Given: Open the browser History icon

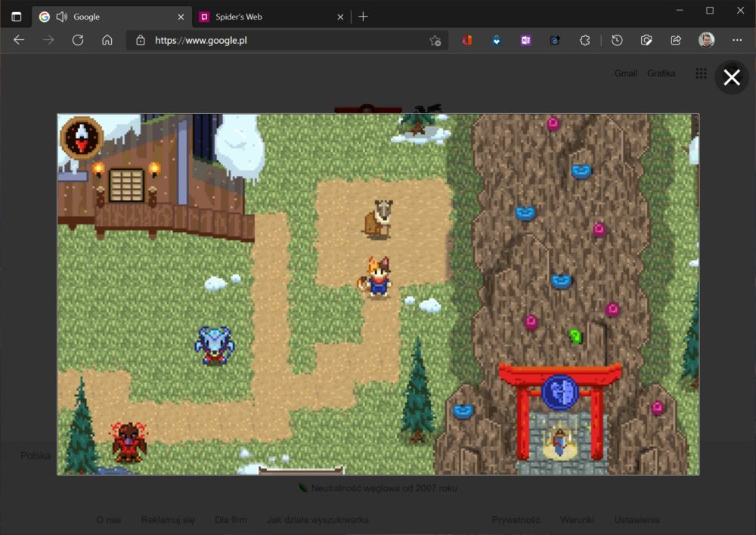Looking at the screenshot, I should [617, 41].
